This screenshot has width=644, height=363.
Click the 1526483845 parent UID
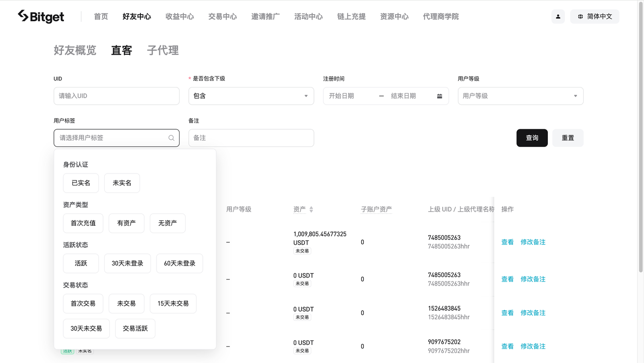[x=444, y=309]
